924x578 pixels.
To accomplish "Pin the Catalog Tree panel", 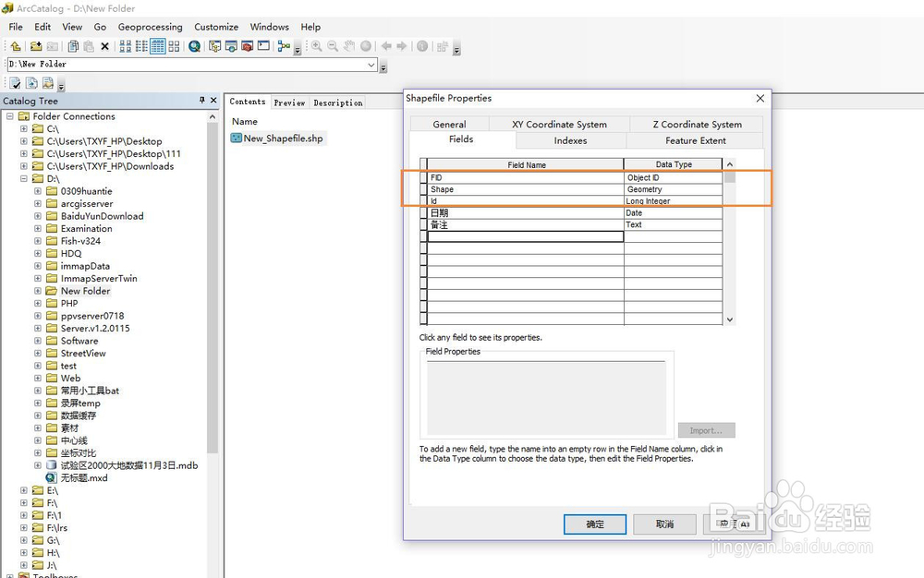I will (x=202, y=100).
